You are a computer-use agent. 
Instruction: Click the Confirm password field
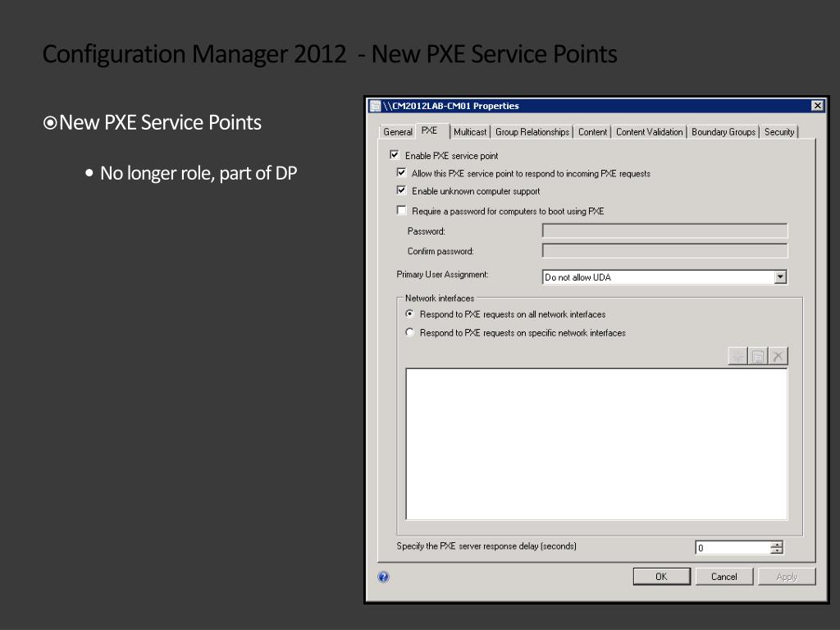[664, 251]
